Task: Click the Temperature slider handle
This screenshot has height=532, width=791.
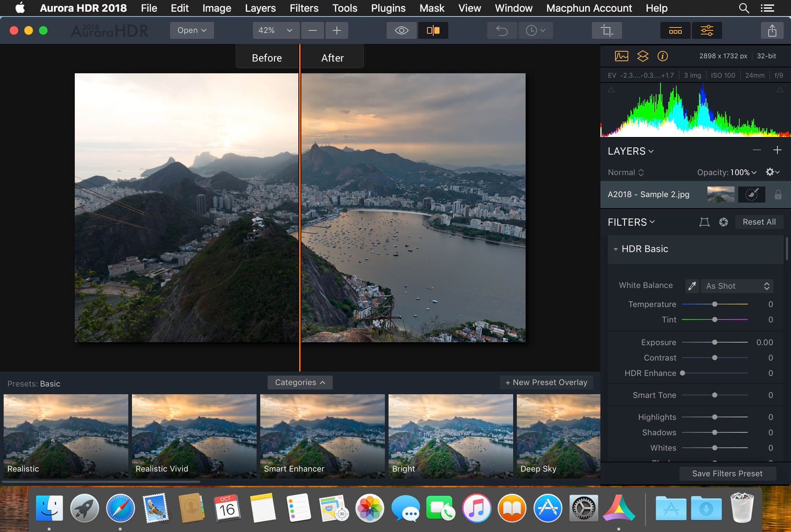Action: (x=715, y=304)
